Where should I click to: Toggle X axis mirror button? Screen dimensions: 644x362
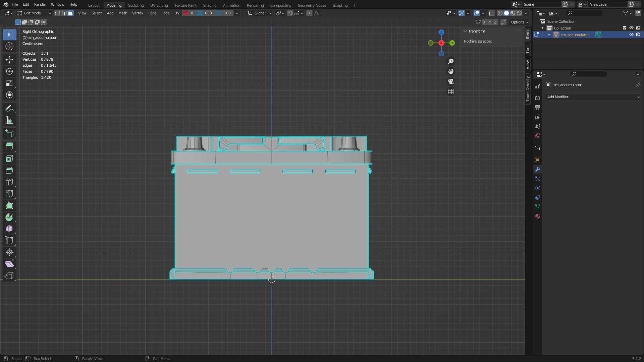pyautogui.click(x=484, y=22)
